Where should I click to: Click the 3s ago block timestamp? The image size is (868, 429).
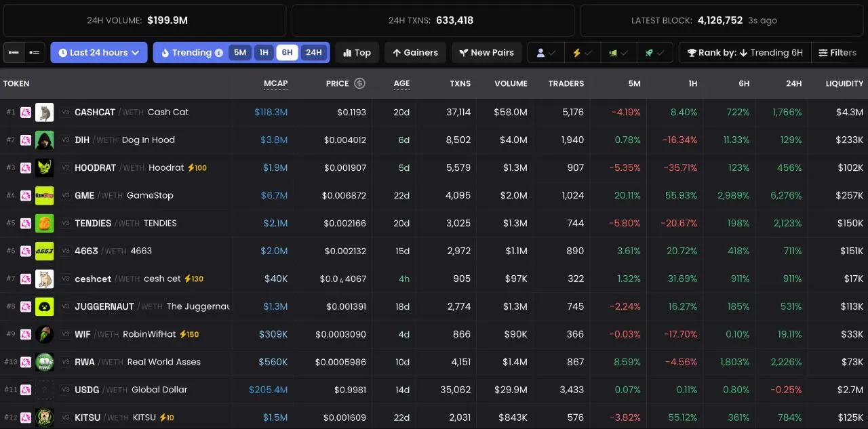click(x=763, y=20)
